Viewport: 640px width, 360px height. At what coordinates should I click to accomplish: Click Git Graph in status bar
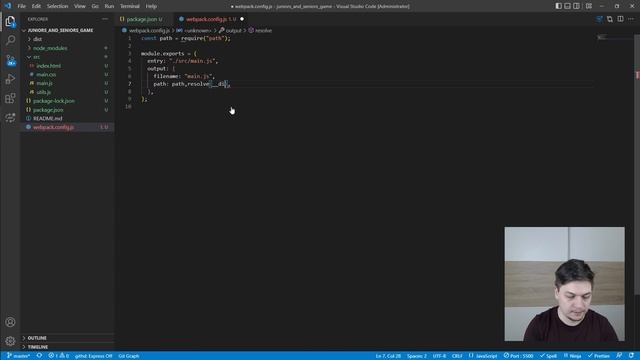(x=129, y=356)
